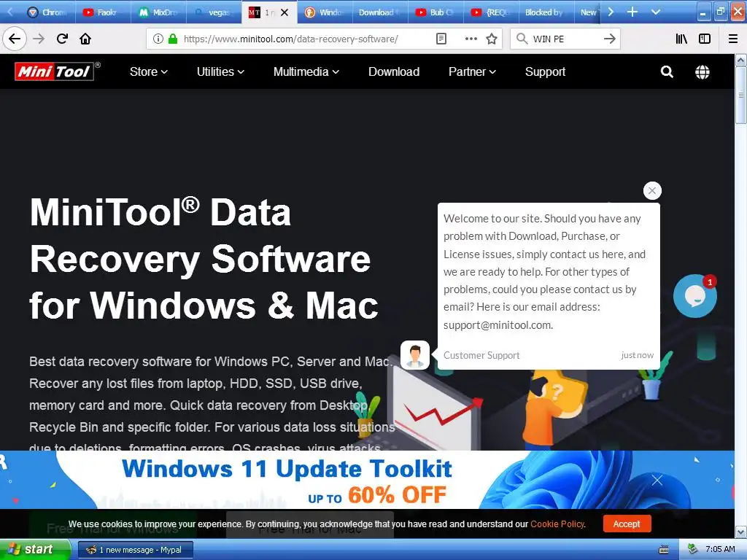Expand the Store menu
Viewport: 747px width, 560px height.
click(149, 72)
